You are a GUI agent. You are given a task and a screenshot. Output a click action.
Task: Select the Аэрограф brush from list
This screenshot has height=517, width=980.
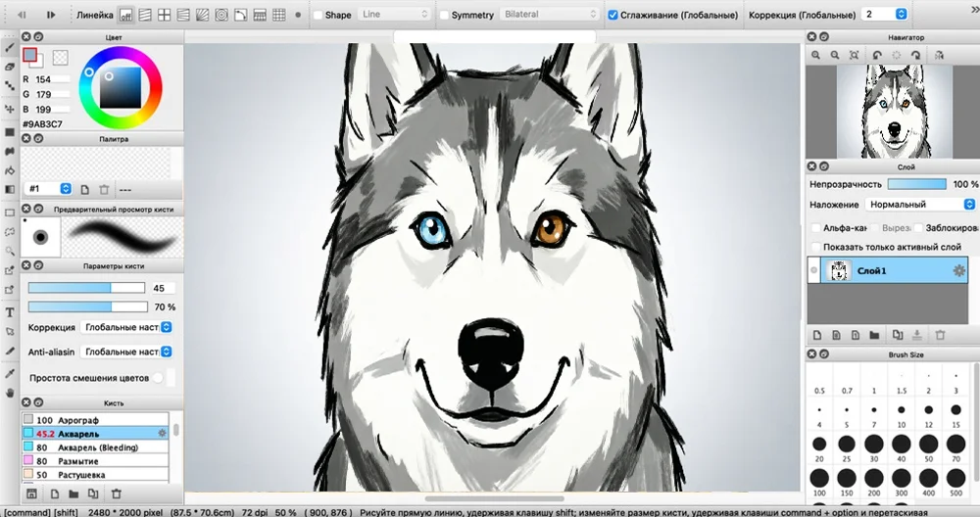96,420
